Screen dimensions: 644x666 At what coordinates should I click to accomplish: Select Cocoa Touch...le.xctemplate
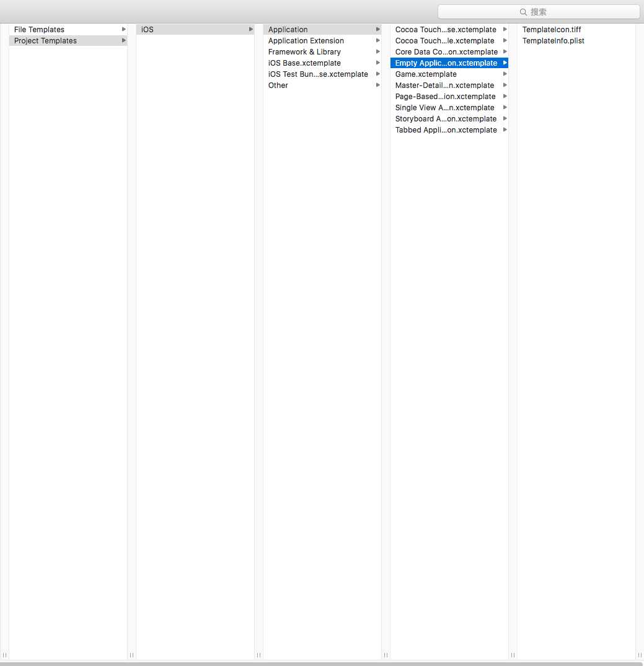pos(449,40)
